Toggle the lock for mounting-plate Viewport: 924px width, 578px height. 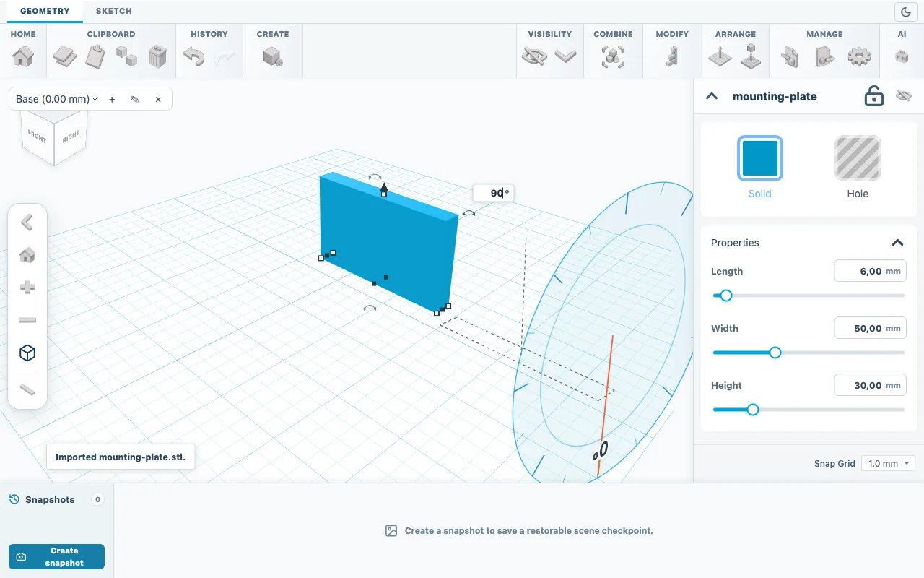(x=874, y=96)
